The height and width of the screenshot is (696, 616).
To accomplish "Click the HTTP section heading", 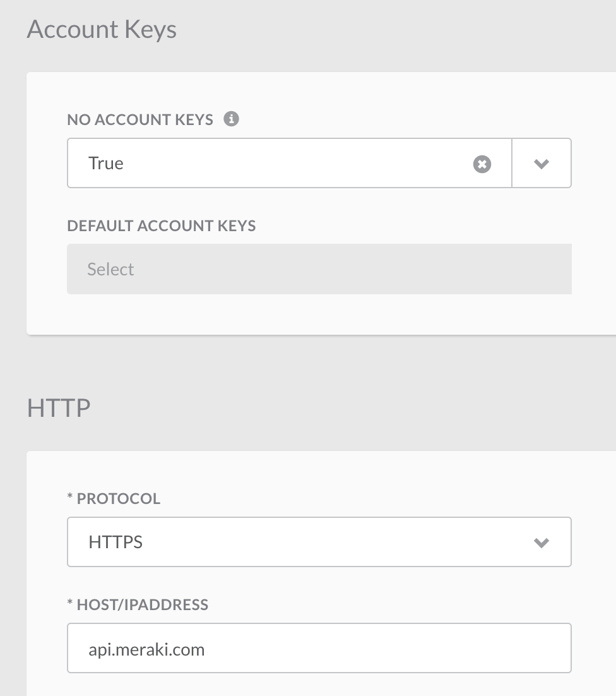I will pos(59,408).
